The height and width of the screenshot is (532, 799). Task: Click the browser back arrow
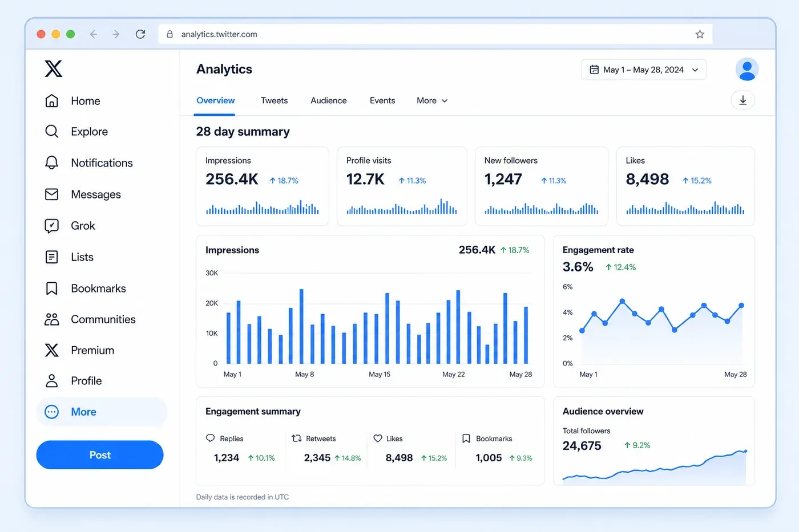coord(94,34)
